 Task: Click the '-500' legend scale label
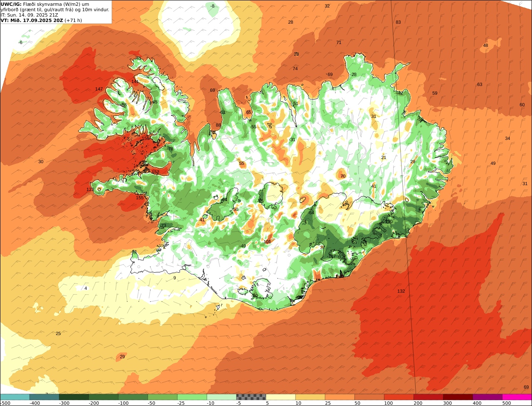pos(5,403)
